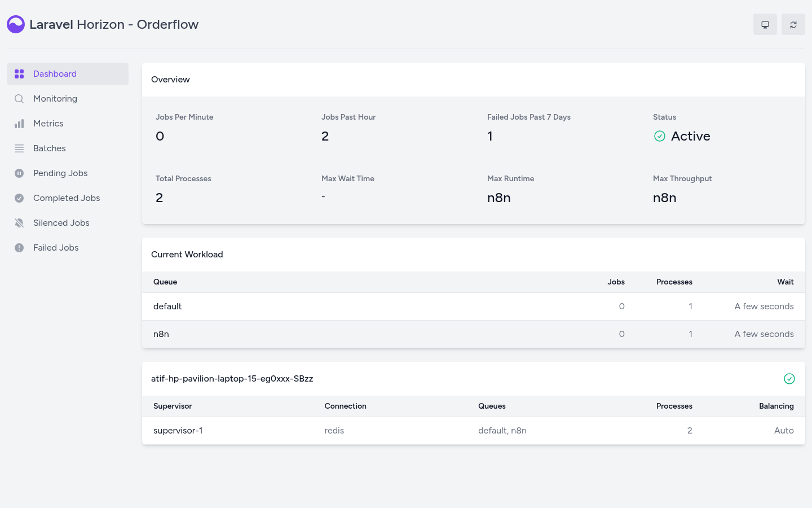Click the Queues column header
812x508 pixels.
pyautogui.click(x=492, y=406)
